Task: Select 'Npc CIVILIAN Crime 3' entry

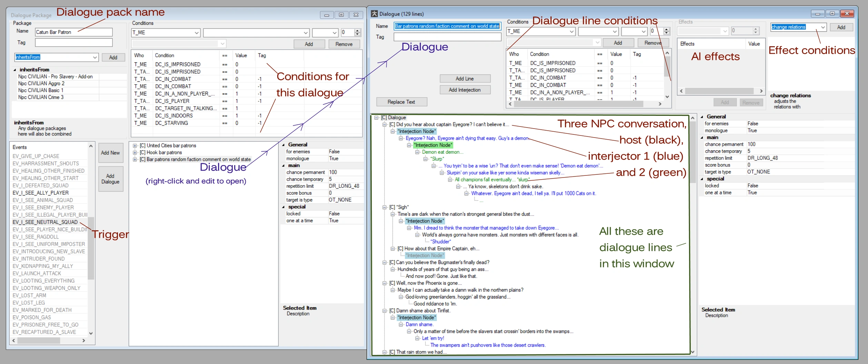Action: click(x=41, y=97)
